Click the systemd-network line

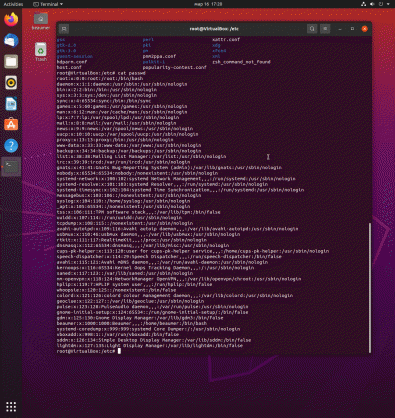point(176,179)
